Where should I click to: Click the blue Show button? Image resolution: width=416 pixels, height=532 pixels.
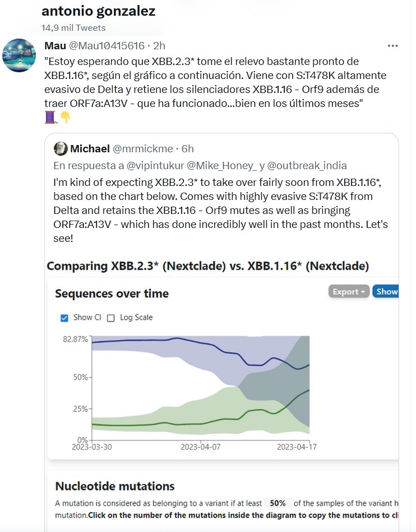[x=386, y=291]
